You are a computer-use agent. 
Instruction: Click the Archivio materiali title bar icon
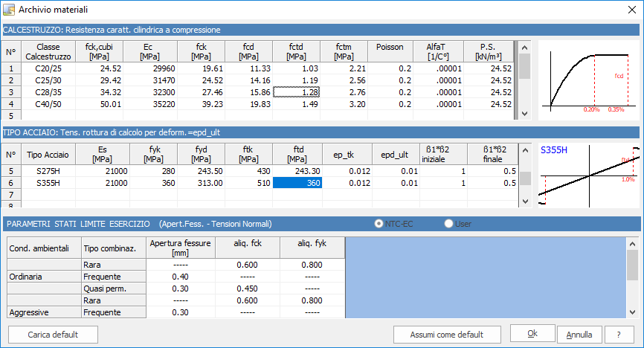pyautogui.click(x=9, y=10)
